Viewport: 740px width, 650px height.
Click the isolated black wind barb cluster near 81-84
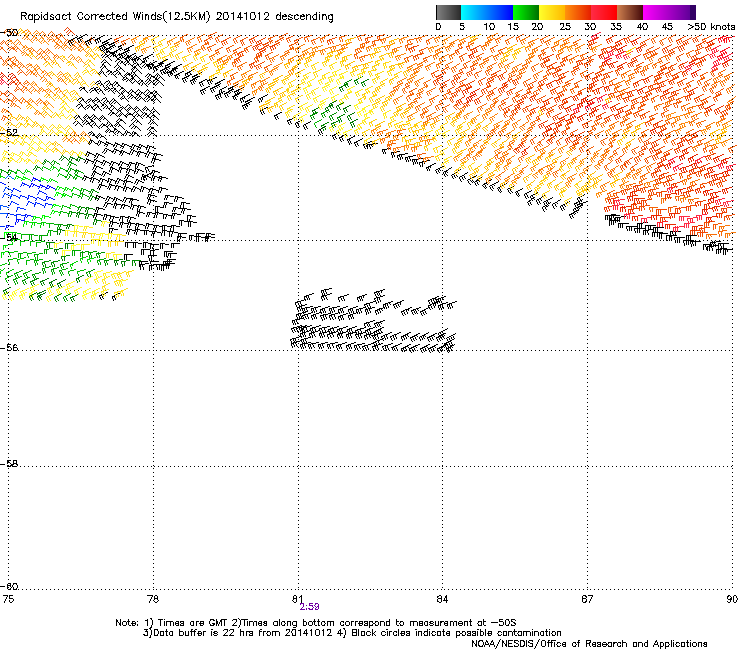(x=373, y=321)
